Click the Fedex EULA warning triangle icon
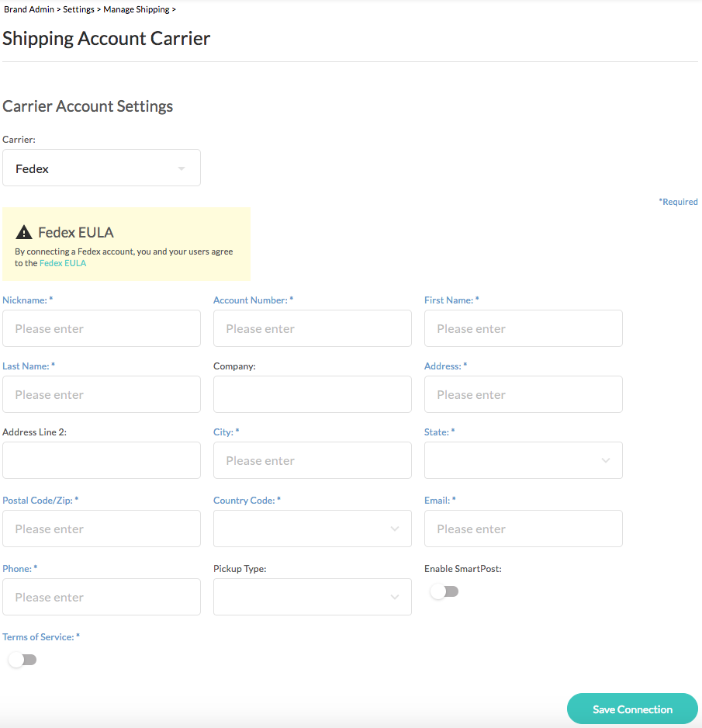Viewport: 702px width, 728px height. pos(24,232)
